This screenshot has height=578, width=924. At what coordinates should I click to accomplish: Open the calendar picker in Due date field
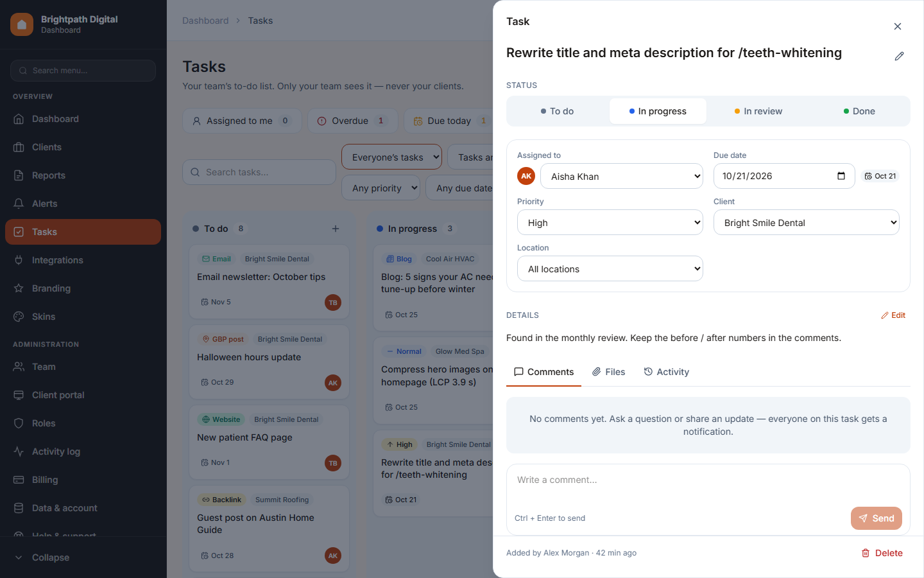pyautogui.click(x=841, y=176)
